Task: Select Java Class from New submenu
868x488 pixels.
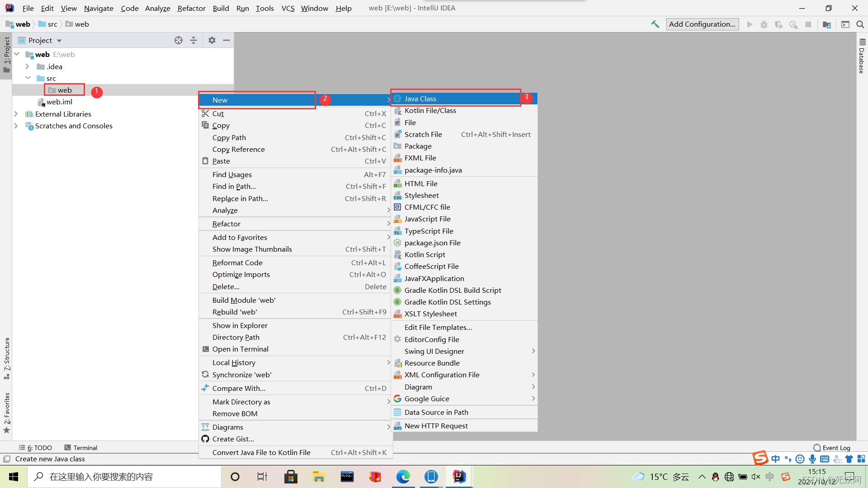Action: pyautogui.click(x=420, y=99)
